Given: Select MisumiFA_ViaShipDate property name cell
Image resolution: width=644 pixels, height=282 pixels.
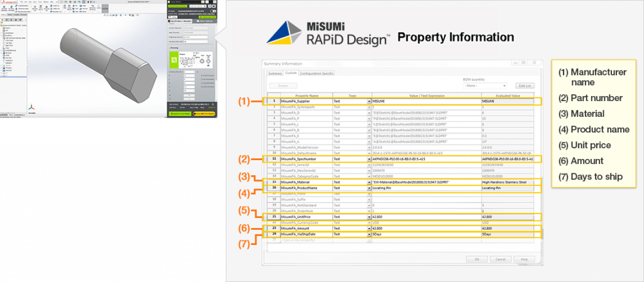Looking at the screenshot, I should 306,234.
